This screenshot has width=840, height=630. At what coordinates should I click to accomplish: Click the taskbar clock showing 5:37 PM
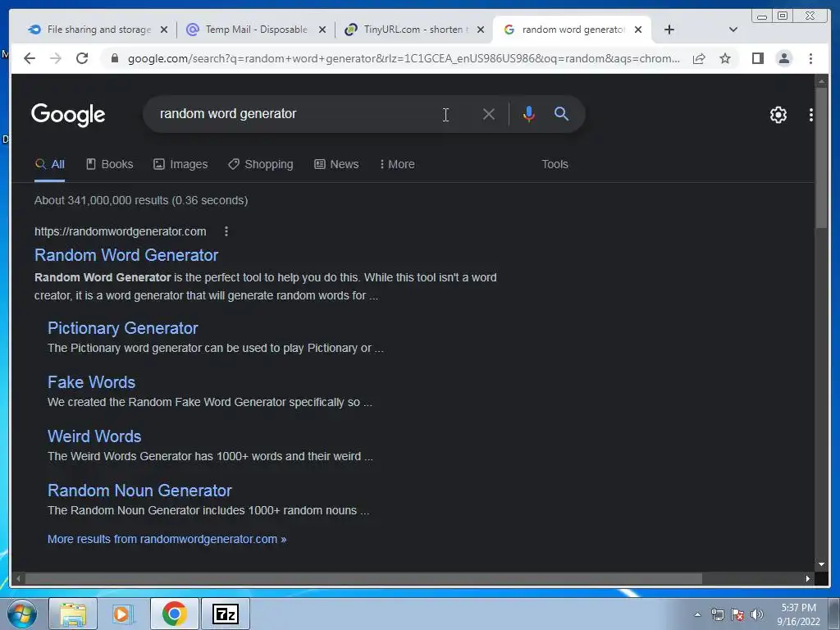coord(798,614)
